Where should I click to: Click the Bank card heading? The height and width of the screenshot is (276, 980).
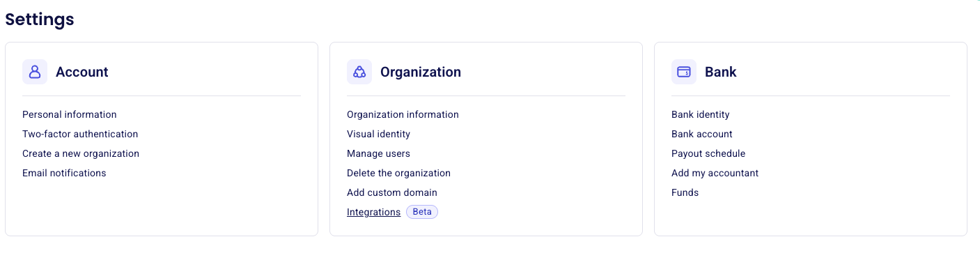[721, 72]
